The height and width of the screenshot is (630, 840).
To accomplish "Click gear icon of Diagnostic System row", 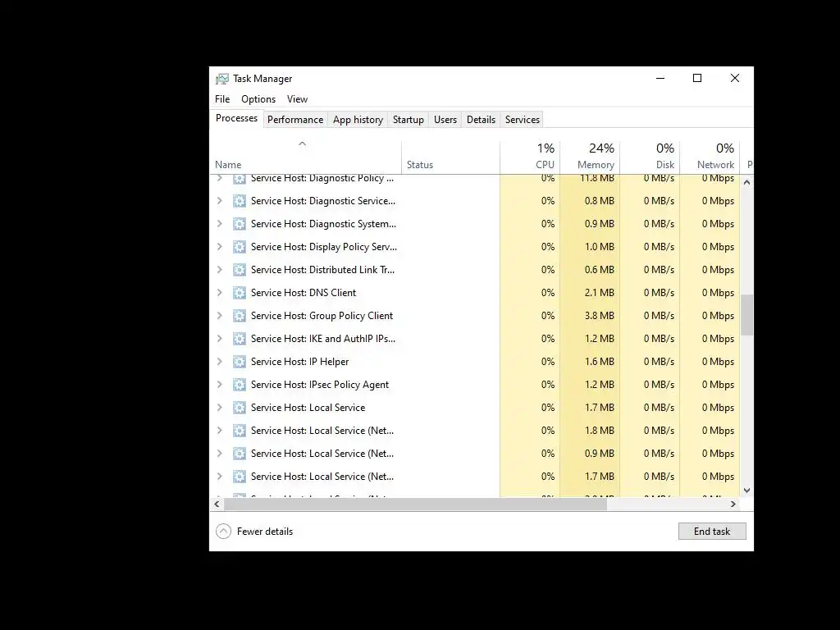I will click(x=240, y=224).
